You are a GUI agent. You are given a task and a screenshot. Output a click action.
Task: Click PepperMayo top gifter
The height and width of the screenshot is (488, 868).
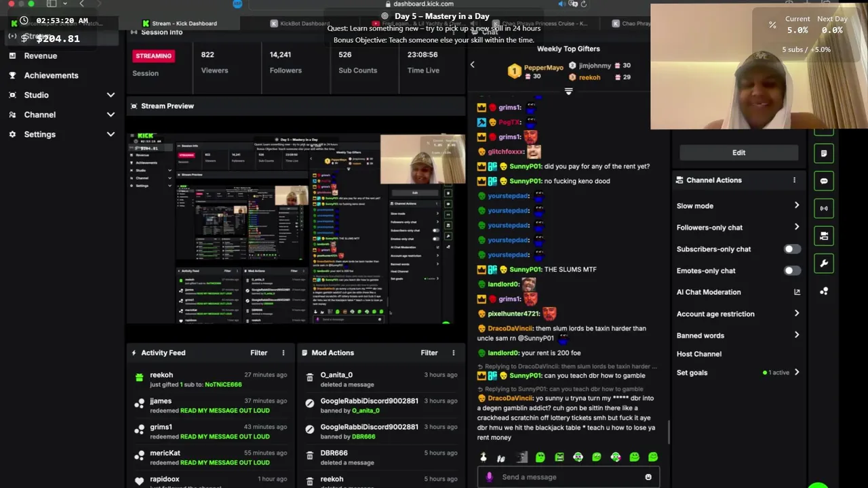[544, 68]
